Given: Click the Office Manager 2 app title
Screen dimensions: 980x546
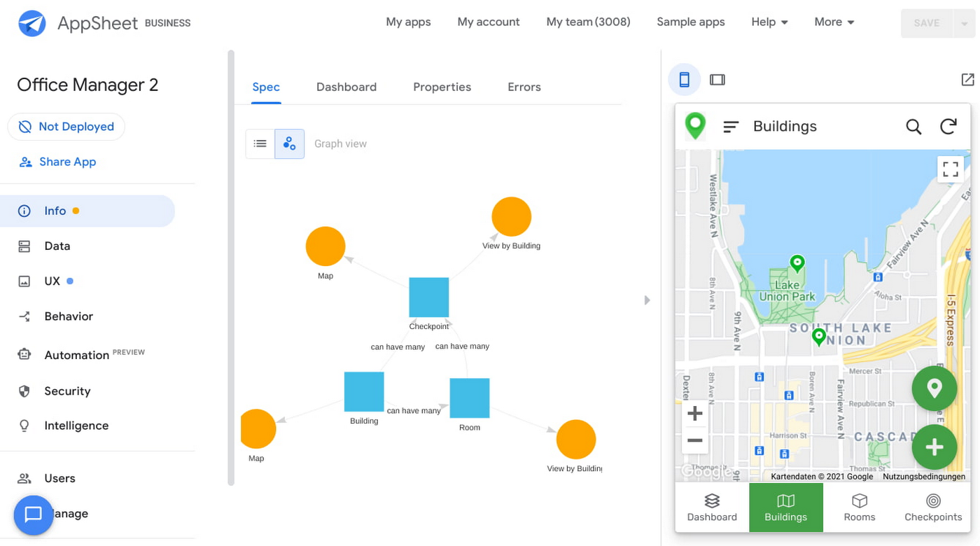Looking at the screenshot, I should [x=87, y=85].
